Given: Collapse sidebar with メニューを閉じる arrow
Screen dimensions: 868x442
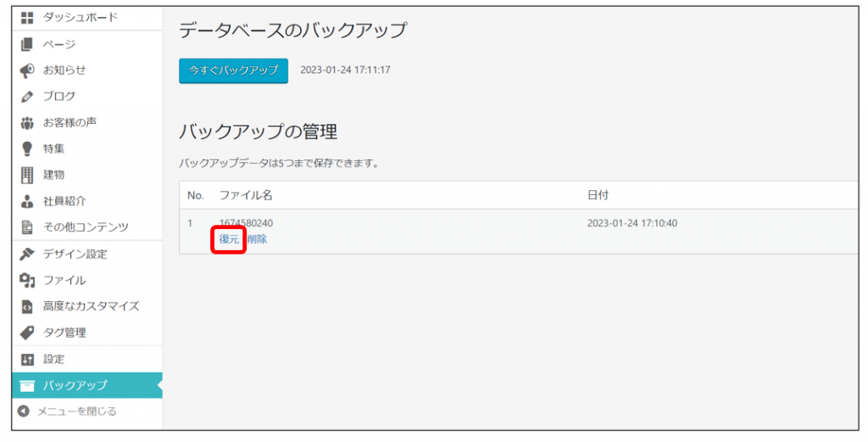Looking at the screenshot, I should click(x=24, y=411).
